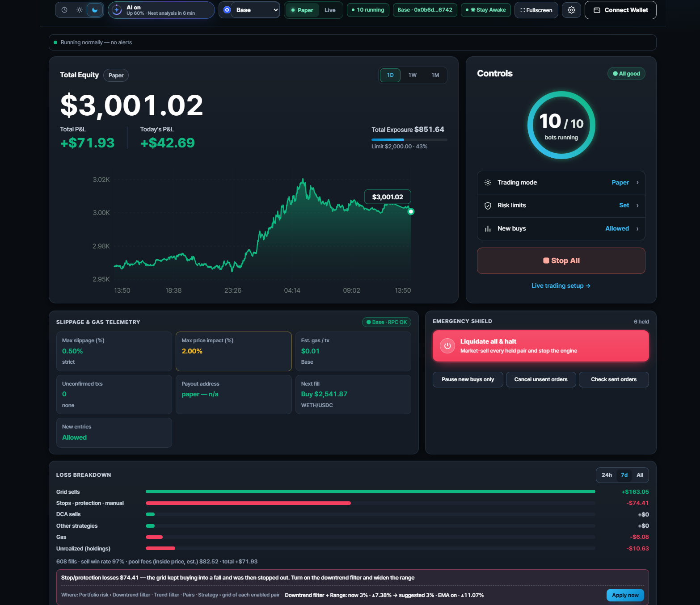700x605 pixels.
Task: Click the Max price impact (%) card
Action: pos(234,351)
